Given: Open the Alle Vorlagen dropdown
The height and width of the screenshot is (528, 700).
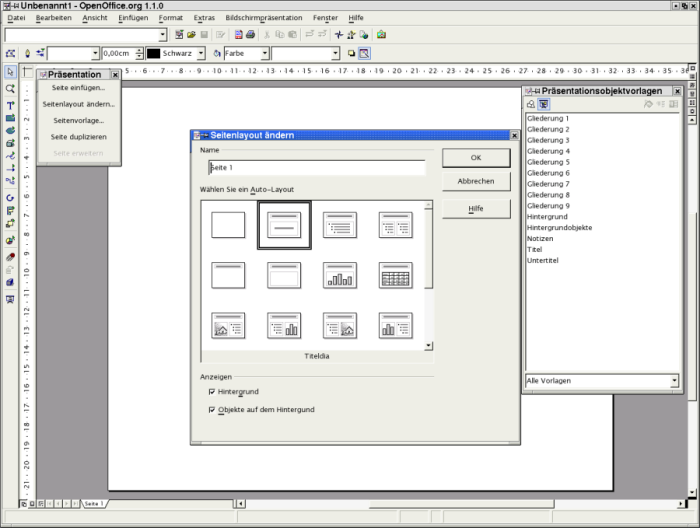Looking at the screenshot, I should point(674,381).
